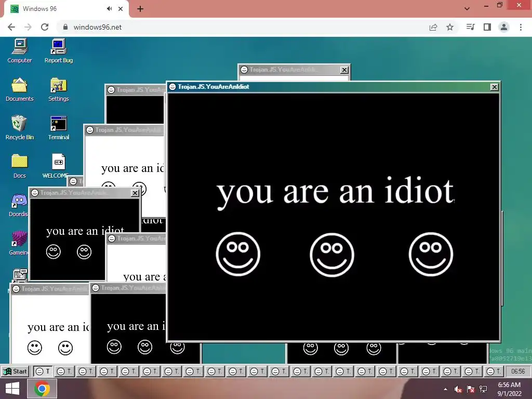This screenshot has width=532, height=399.
Task: Open the Windows Start menu logo
Action: 12,389
